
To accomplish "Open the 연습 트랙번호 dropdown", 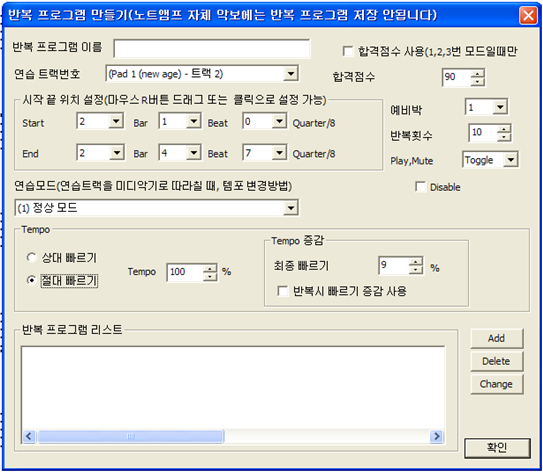I will (x=291, y=74).
